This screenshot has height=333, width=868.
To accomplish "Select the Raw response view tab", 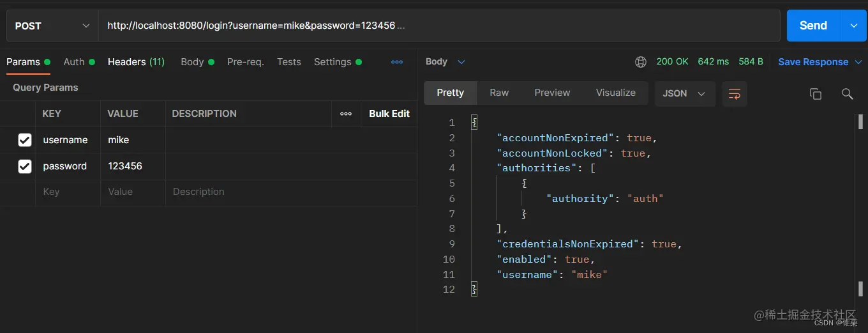I will tap(499, 93).
